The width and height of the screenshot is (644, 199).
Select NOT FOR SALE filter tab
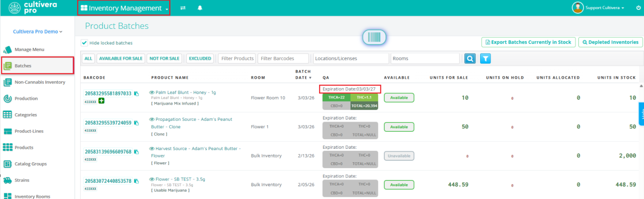tap(164, 59)
